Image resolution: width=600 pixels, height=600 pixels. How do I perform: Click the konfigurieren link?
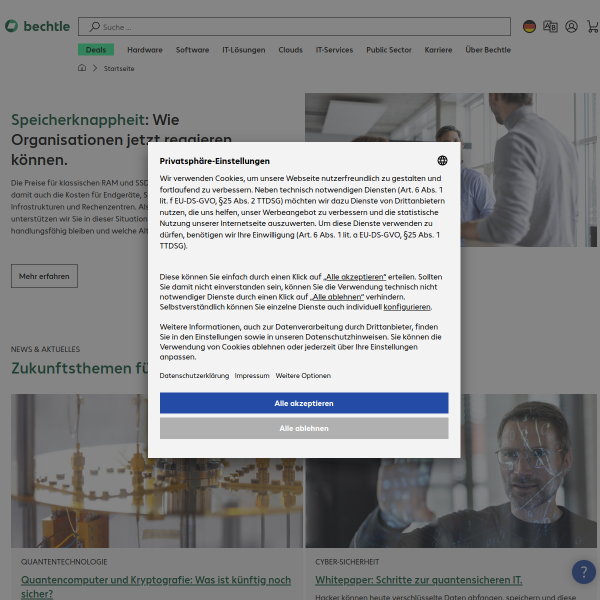click(407, 307)
